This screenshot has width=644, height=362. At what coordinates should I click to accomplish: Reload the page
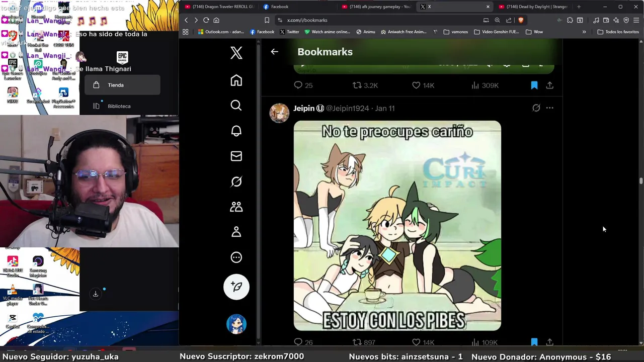pos(206,20)
